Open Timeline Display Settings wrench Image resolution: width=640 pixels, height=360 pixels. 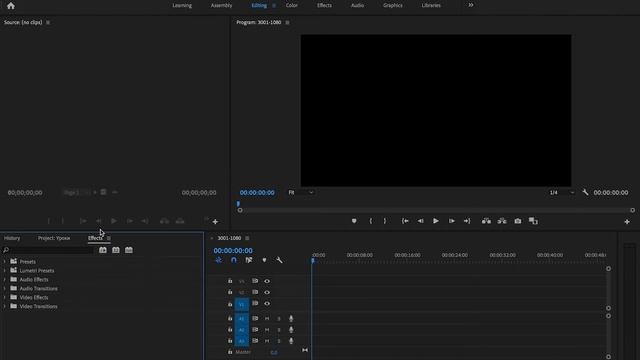pyautogui.click(x=279, y=260)
